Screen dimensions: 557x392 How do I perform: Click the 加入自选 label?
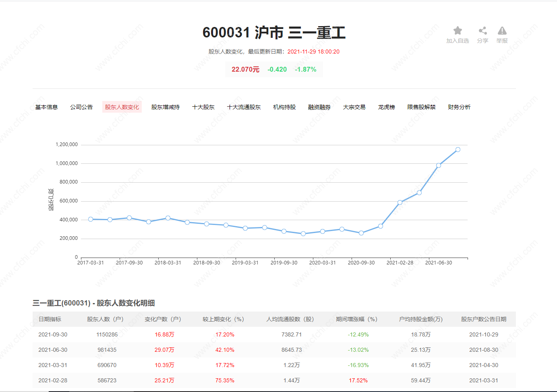(x=458, y=41)
